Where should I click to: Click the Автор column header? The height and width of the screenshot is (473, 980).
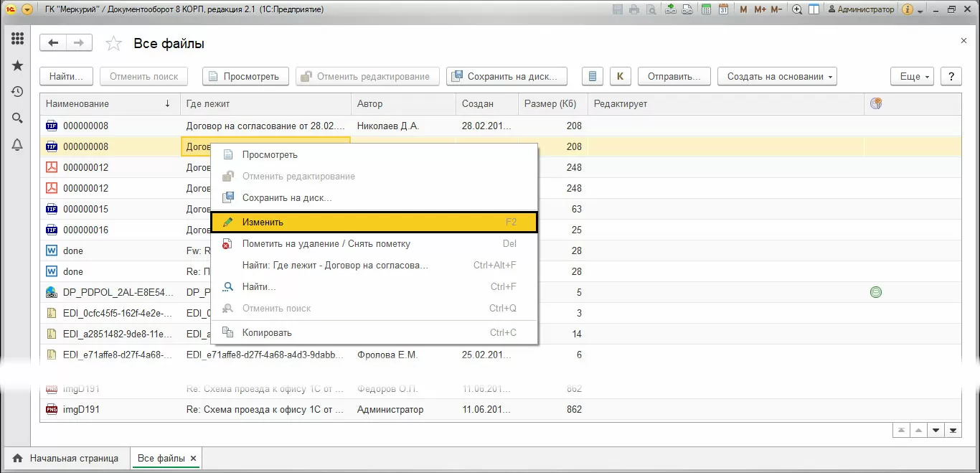(x=403, y=103)
